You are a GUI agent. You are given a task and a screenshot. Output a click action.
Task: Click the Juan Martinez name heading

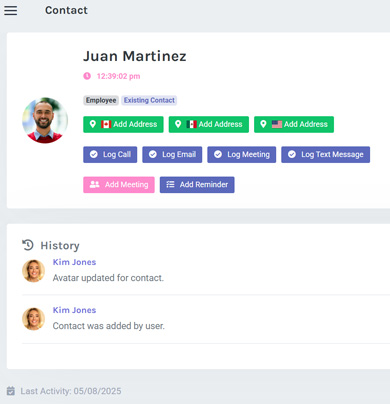(135, 56)
